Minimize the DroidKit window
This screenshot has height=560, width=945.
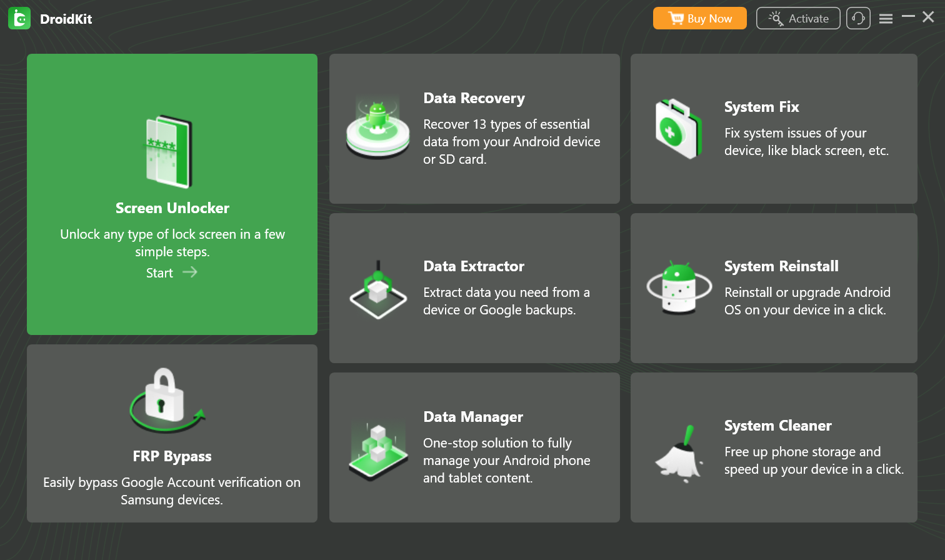(908, 17)
